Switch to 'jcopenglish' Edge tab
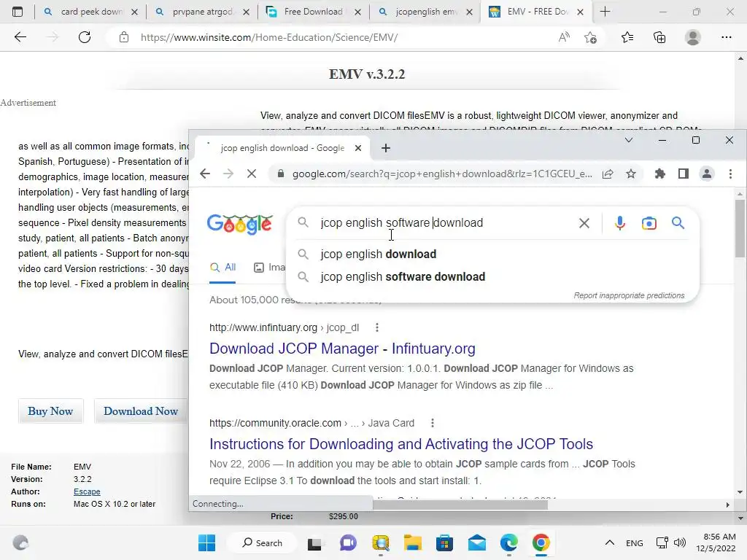Image resolution: width=747 pixels, height=560 pixels. [x=426, y=12]
